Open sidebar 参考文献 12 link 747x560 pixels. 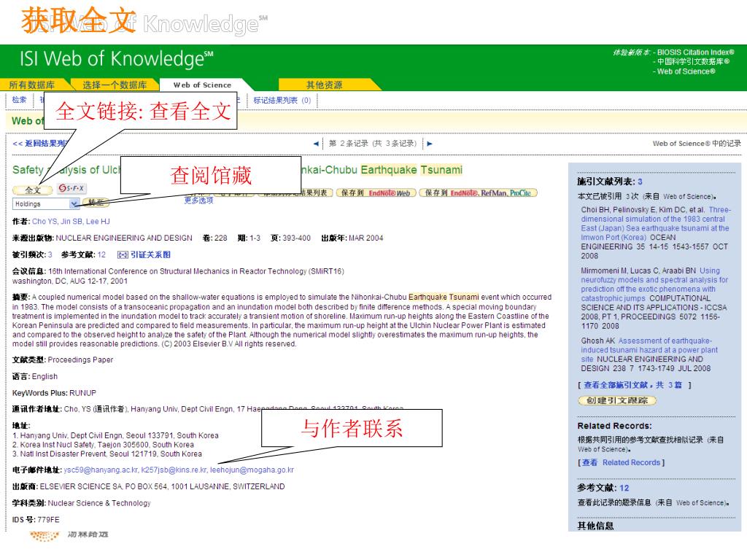coord(624,488)
